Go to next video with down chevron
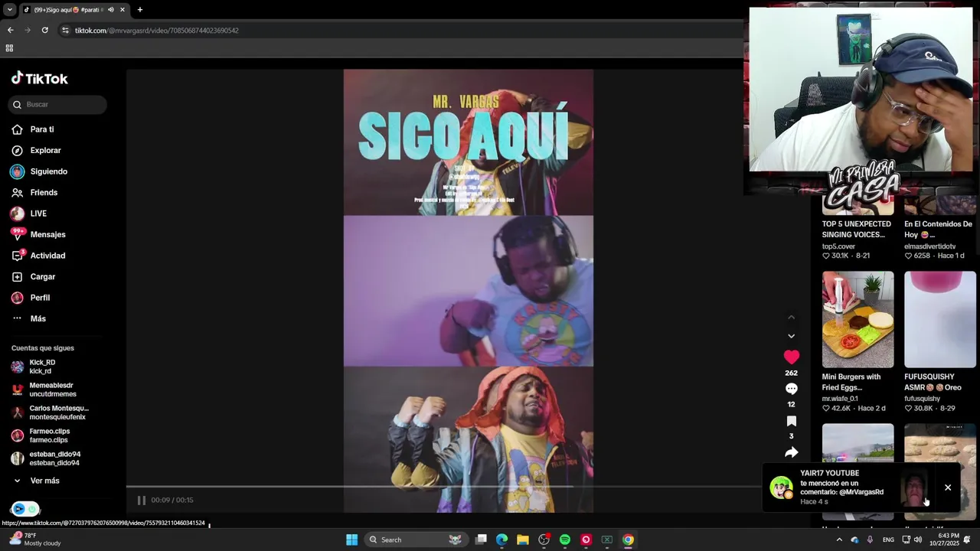Screen dimensions: 980x551 (x=791, y=336)
